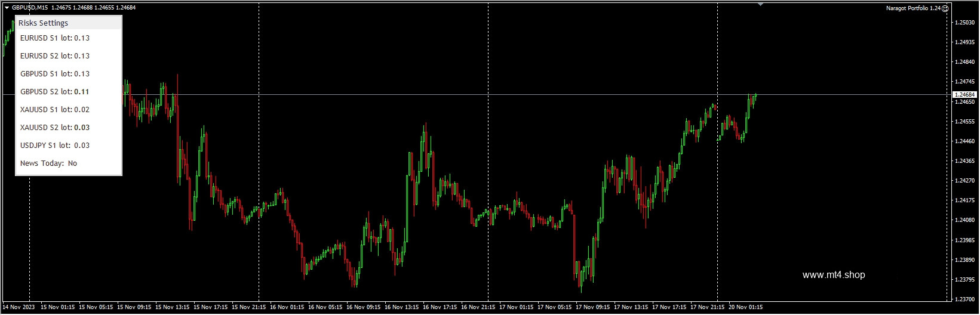The width and height of the screenshot is (980, 315).
Task: Click time axis label 16 Nov 09:15
Action: pos(364,308)
